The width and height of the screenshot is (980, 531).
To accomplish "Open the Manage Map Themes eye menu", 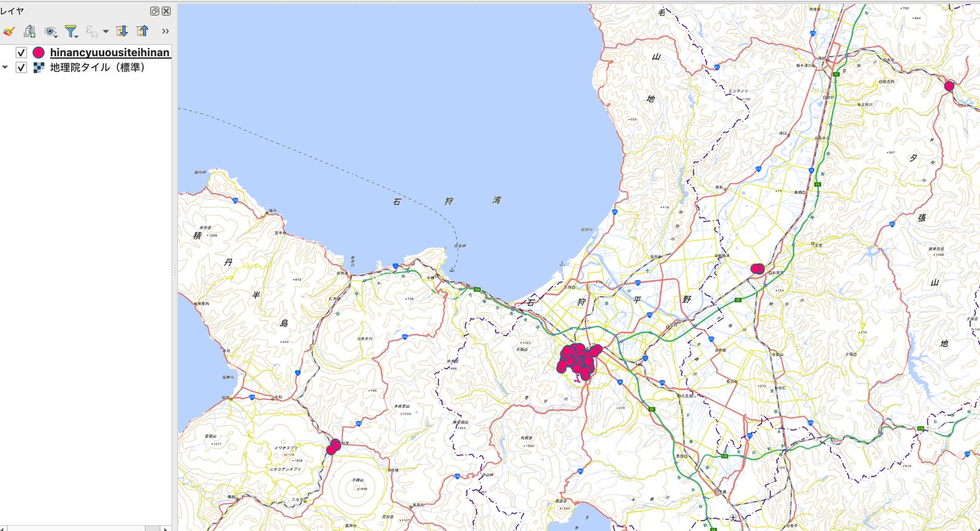I will [51, 31].
